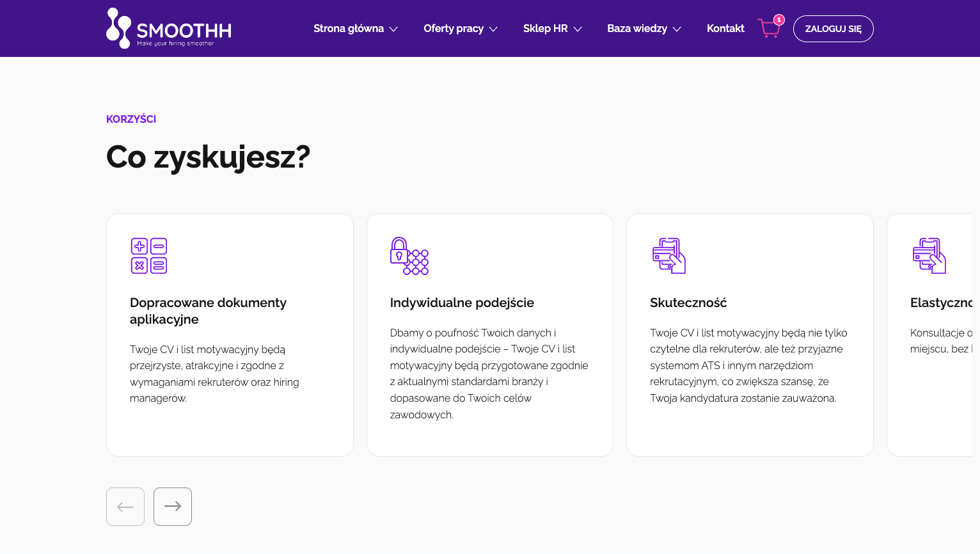Screen dimensions: 980x554
Task: Click the Smoothh logo in header
Action: pyautogui.click(x=168, y=28)
